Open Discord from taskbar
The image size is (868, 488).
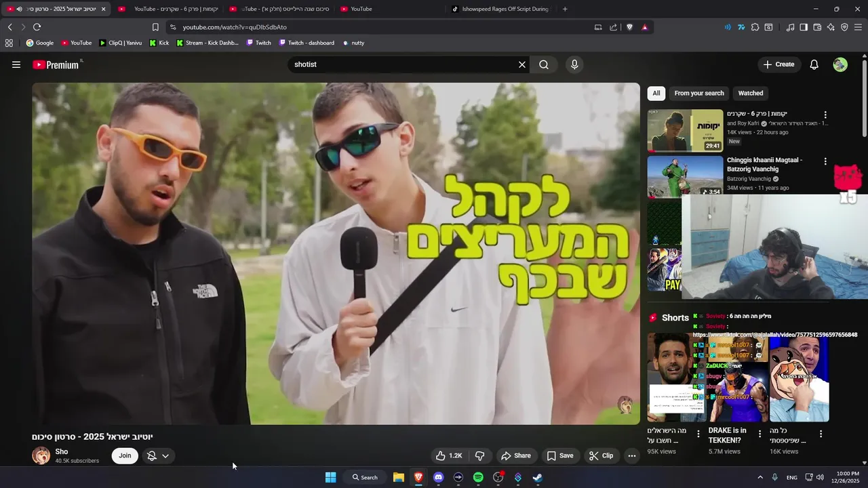(438, 477)
